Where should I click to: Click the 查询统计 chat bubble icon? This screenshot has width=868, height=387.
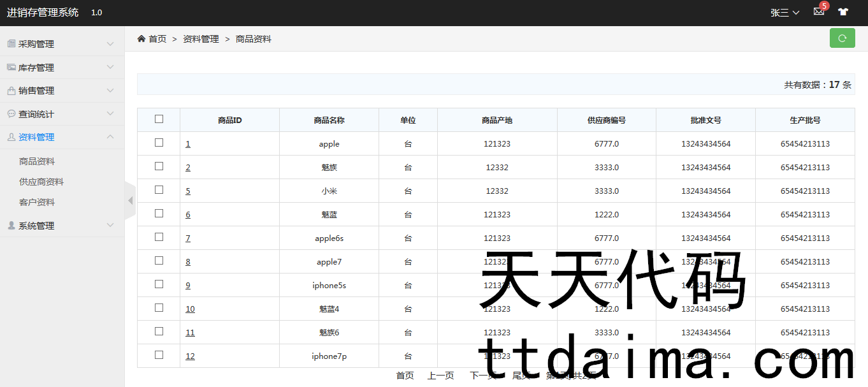[11, 114]
